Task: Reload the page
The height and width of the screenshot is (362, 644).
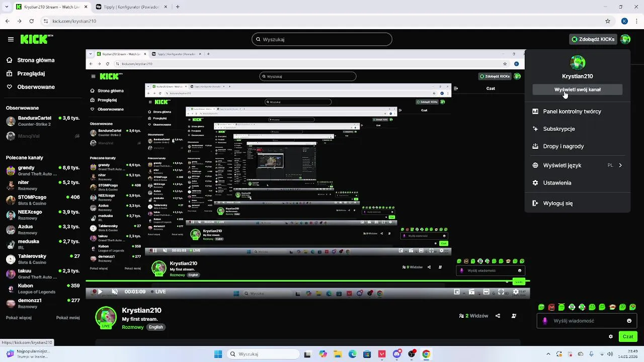Action: [x=31, y=21]
